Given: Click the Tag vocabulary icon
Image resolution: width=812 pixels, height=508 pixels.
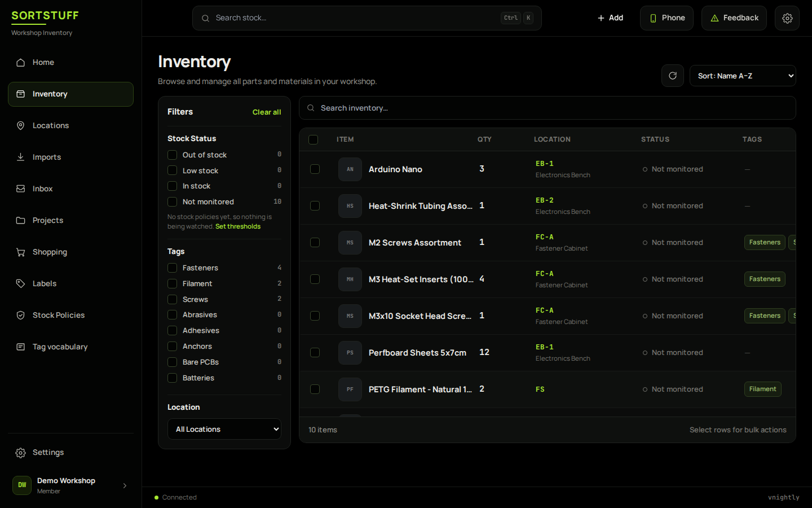Looking at the screenshot, I should coord(21,347).
